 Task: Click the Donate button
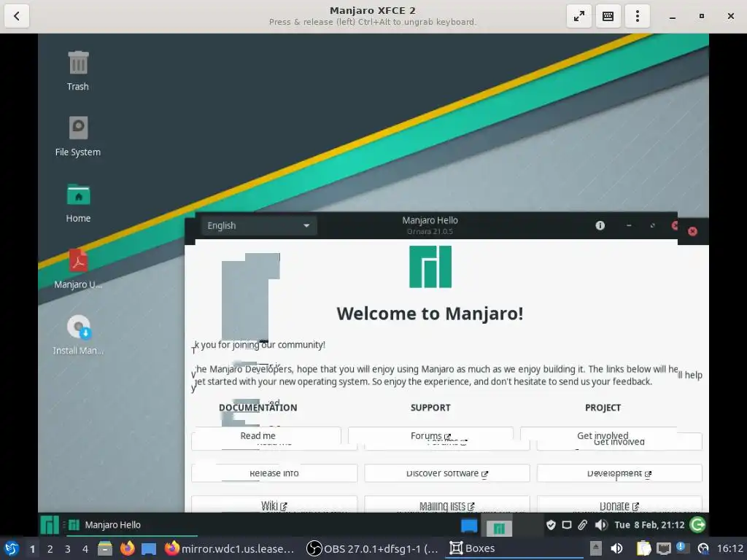pyautogui.click(x=619, y=506)
